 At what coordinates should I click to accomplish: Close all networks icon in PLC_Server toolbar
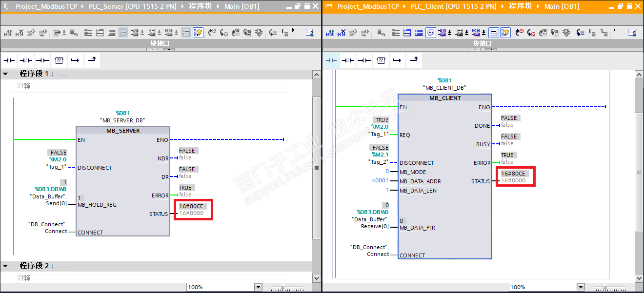click(x=112, y=33)
